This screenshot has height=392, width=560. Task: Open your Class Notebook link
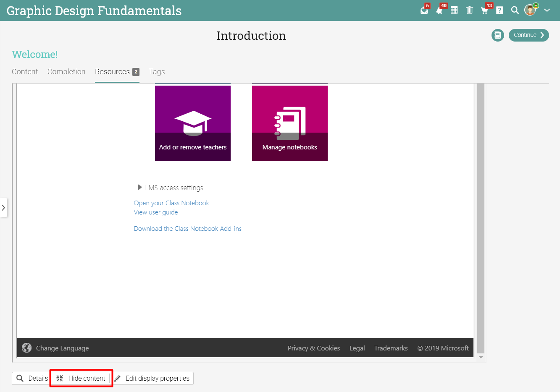coord(171,203)
